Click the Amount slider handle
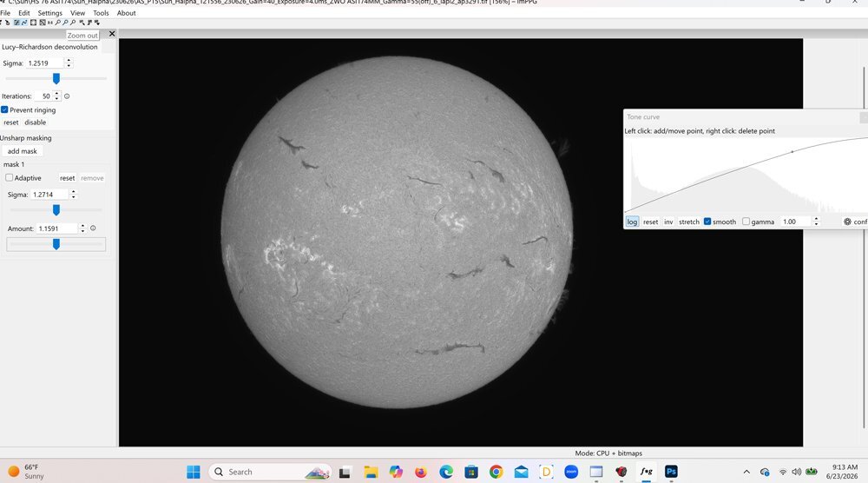 (56, 244)
